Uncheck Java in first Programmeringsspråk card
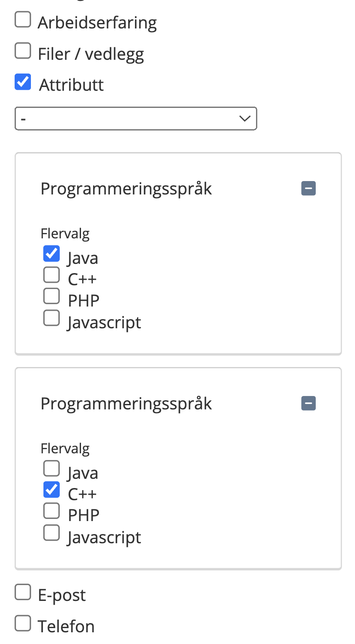The width and height of the screenshot is (355, 644). pyautogui.click(x=51, y=254)
